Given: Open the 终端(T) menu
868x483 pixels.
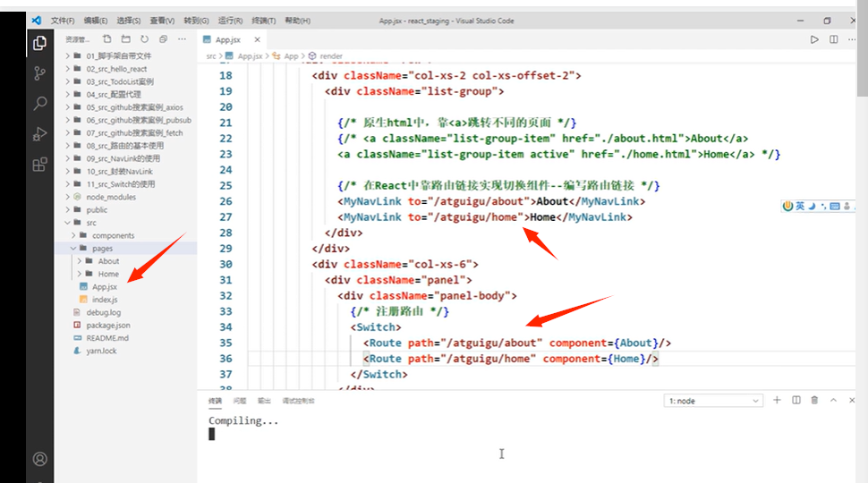Looking at the screenshot, I should tap(263, 21).
